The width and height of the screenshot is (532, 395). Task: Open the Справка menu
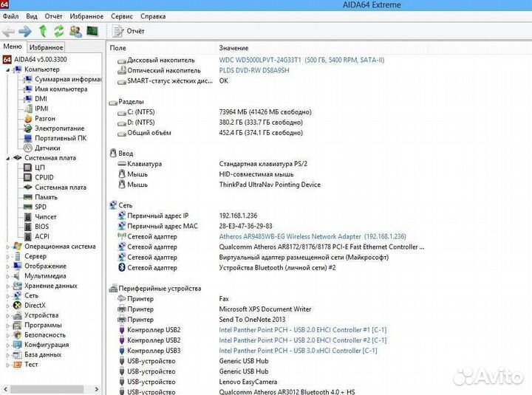click(153, 16)
